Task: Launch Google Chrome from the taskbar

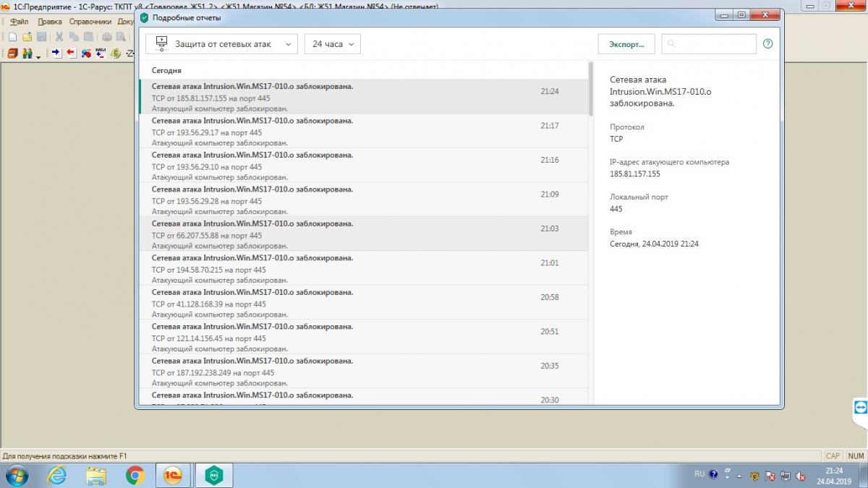Action: [x=135, y=475]
